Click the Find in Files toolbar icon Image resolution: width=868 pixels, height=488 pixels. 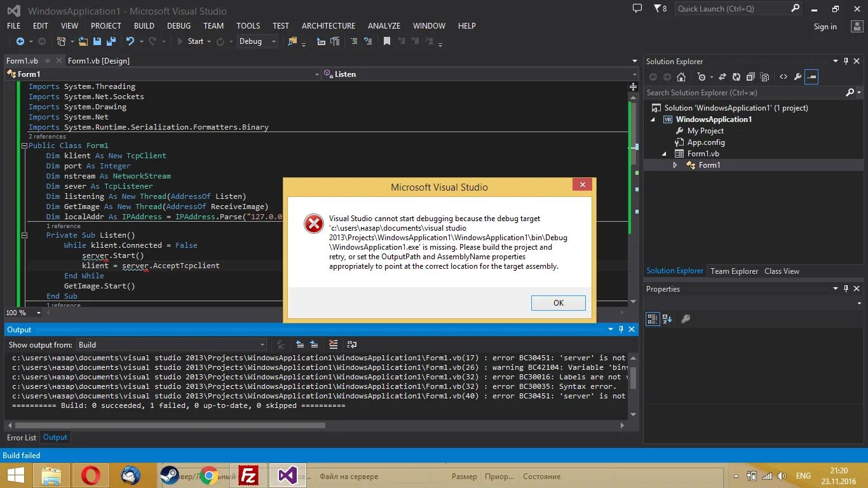click(292, 41)
